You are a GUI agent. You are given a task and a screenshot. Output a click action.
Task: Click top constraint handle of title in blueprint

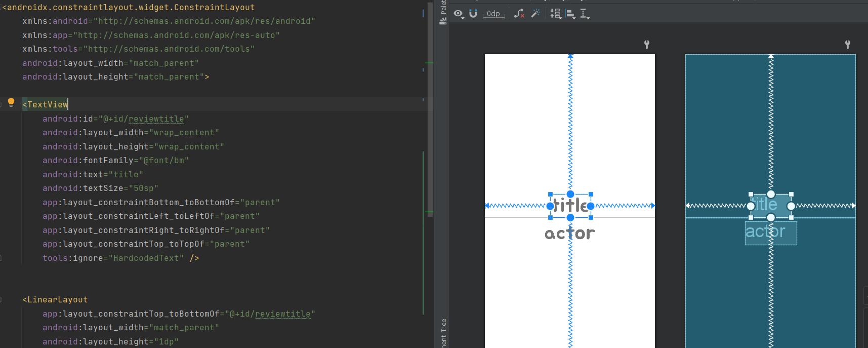(x=771, y=195)
